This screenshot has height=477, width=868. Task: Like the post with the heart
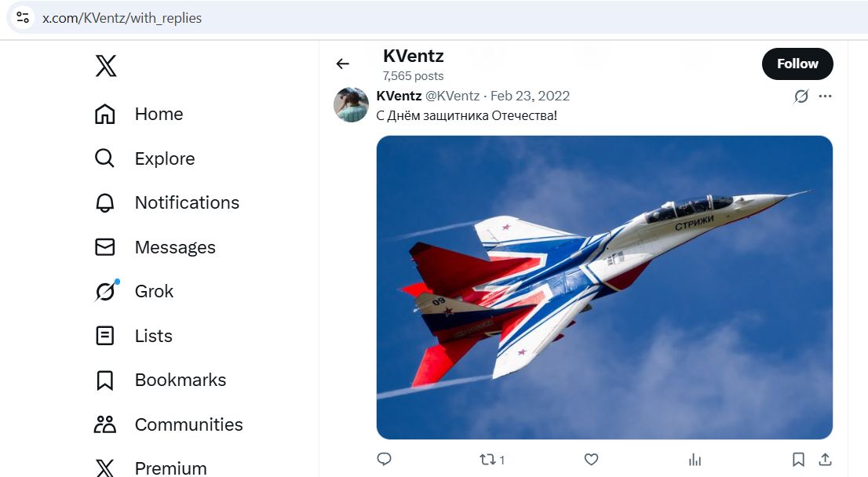[x=591, y=459]
